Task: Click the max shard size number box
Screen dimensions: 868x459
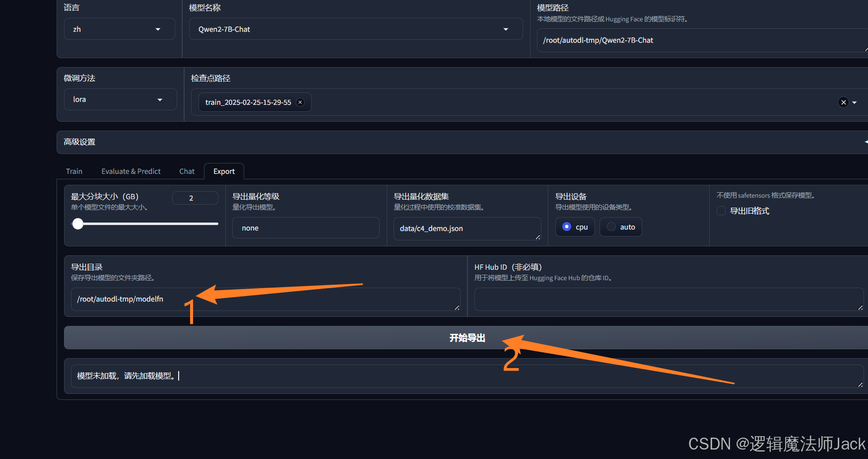Action: tap(195, 198)
